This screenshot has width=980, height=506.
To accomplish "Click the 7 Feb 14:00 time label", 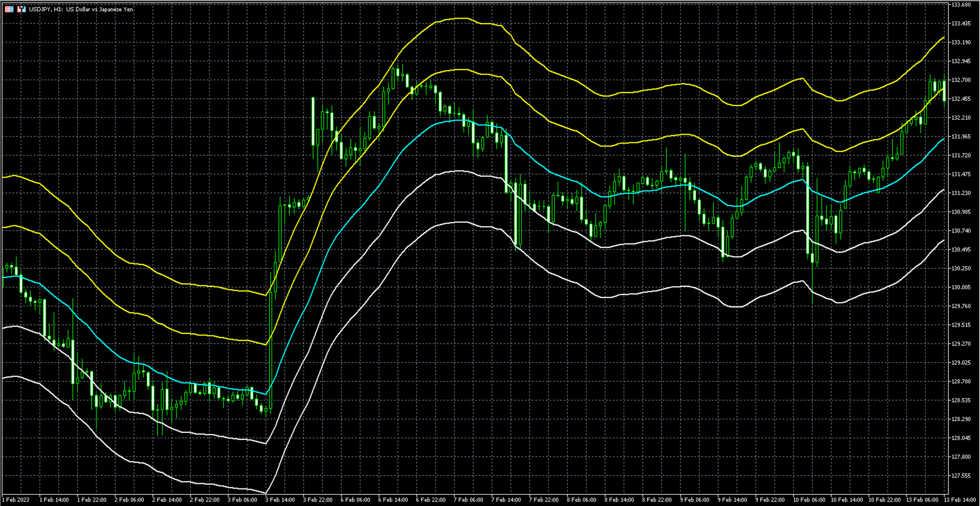I will coord(506,500).
